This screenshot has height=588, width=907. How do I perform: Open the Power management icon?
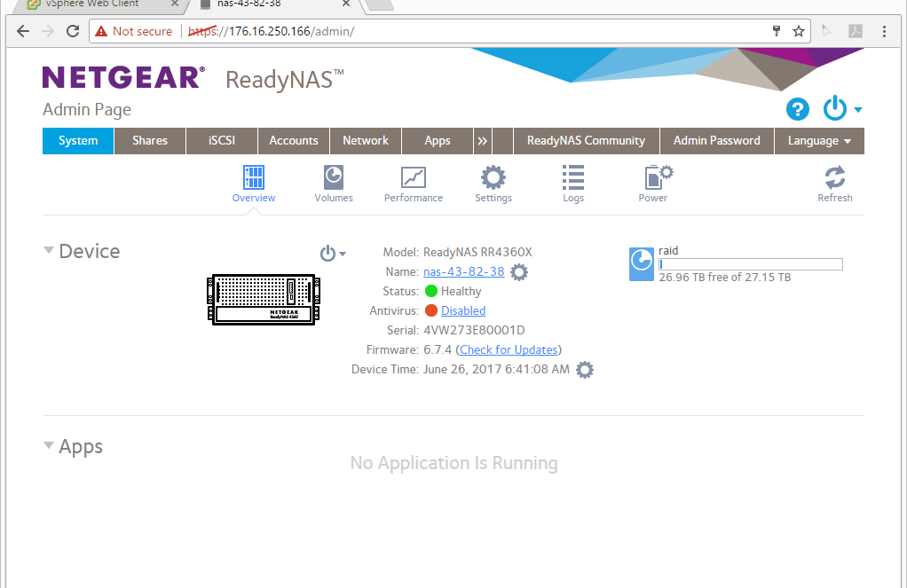(659, 177)
